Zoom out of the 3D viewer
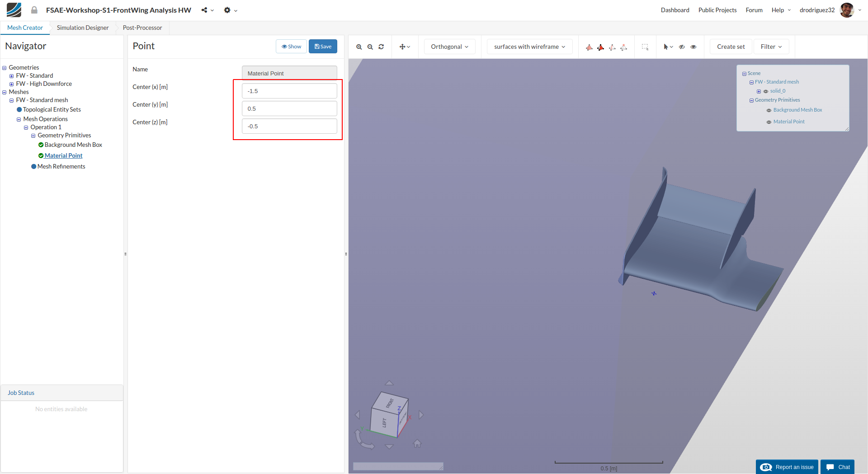Screen dimensions: 868x474 click(370, 47)
